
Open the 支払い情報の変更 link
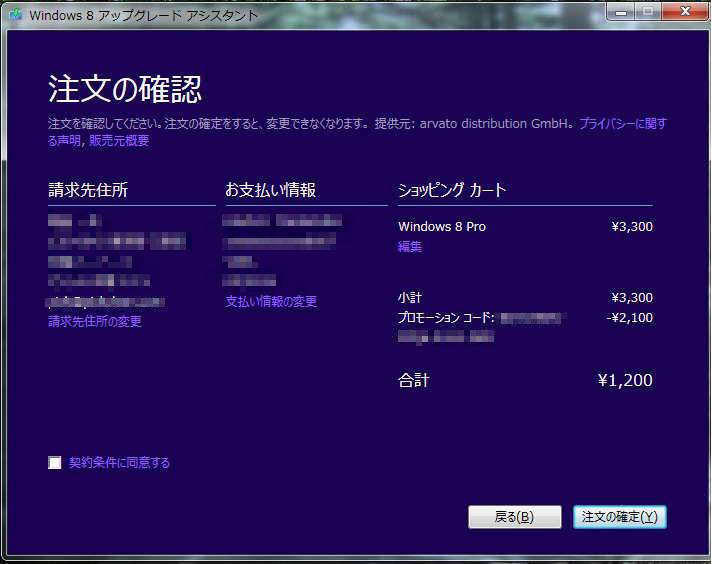(271, 301)
